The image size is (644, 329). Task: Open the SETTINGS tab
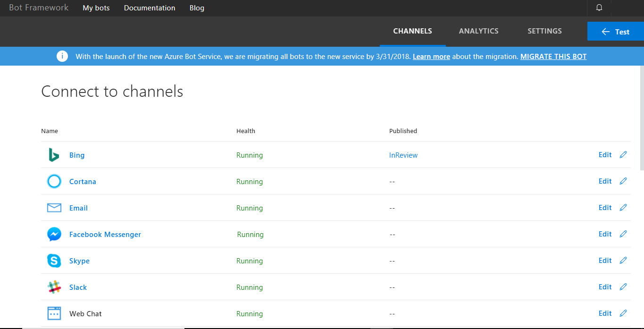click(544, 31)
